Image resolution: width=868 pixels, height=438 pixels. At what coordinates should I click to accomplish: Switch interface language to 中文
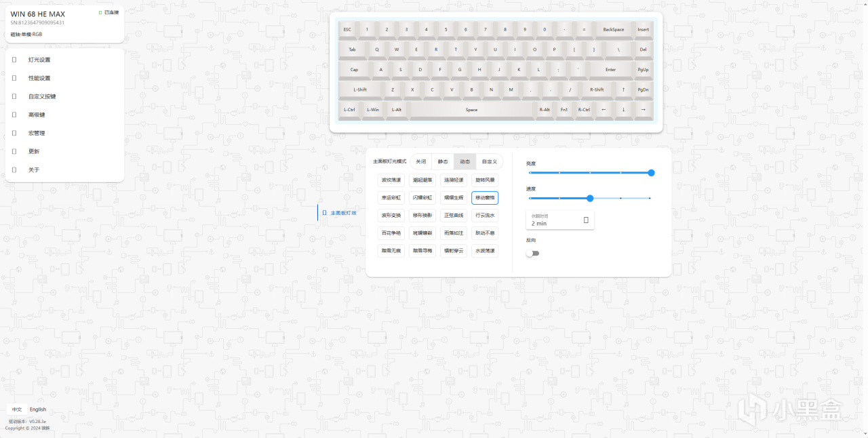17,410
